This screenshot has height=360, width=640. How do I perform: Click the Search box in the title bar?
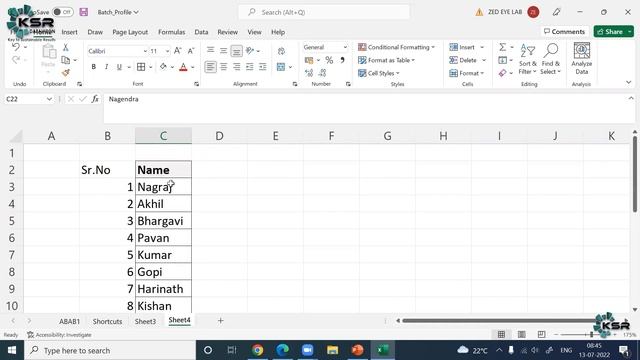tap(324, 12)
